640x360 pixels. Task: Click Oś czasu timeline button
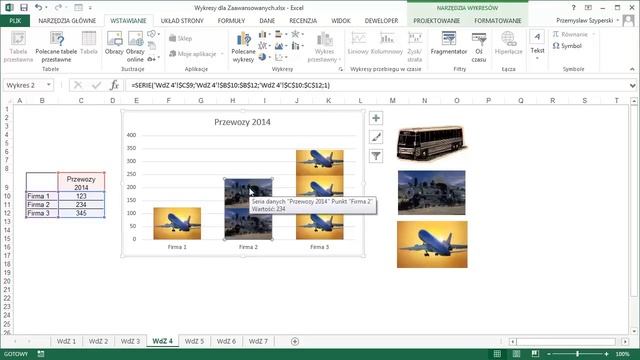coord(479,47)
